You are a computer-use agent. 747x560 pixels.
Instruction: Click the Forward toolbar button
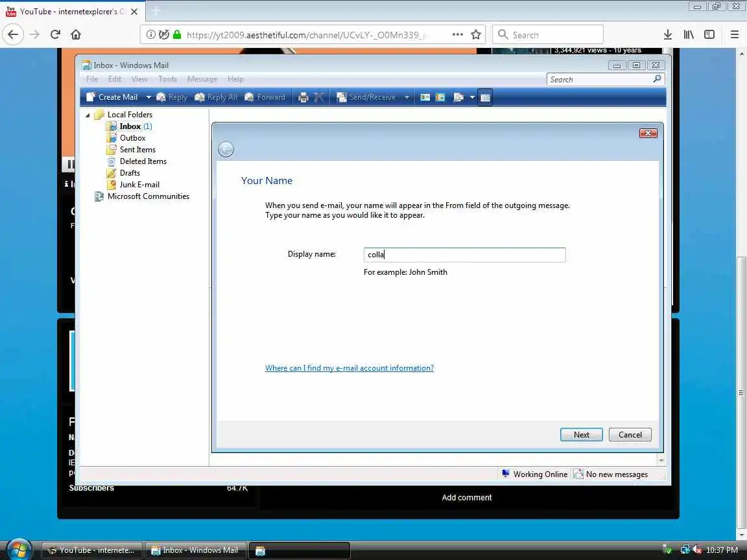pyautogui.click(x=265, y=97)
